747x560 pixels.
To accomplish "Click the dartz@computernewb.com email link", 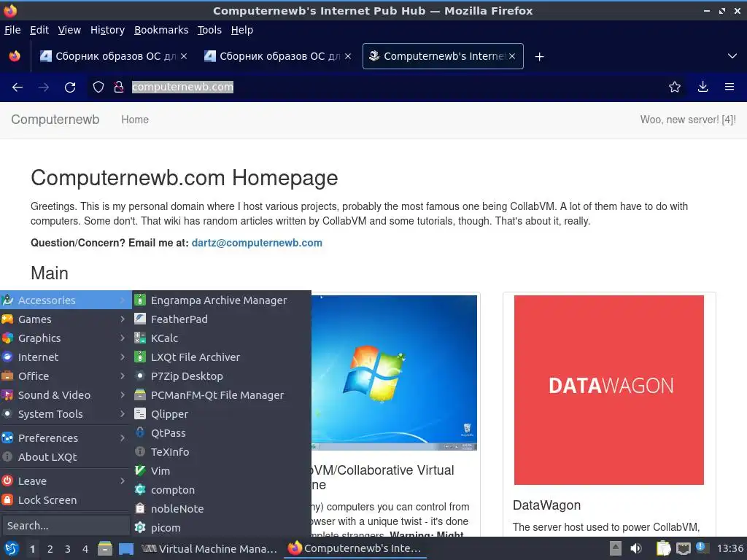I will [257, 243].
